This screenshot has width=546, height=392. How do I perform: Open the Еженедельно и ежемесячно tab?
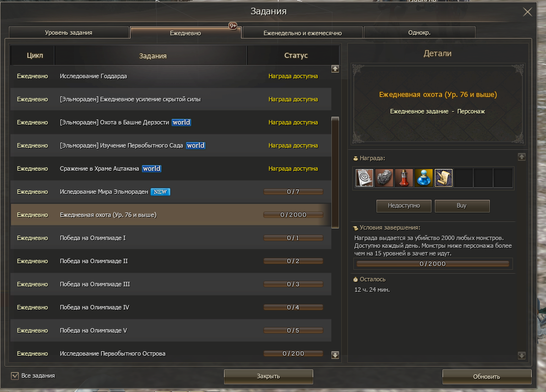click(x=302, y=33)
